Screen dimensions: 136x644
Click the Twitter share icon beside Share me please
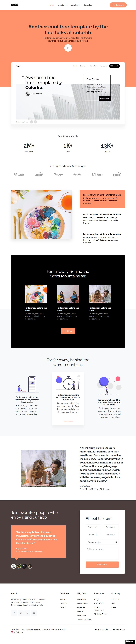tap(35, 122)
